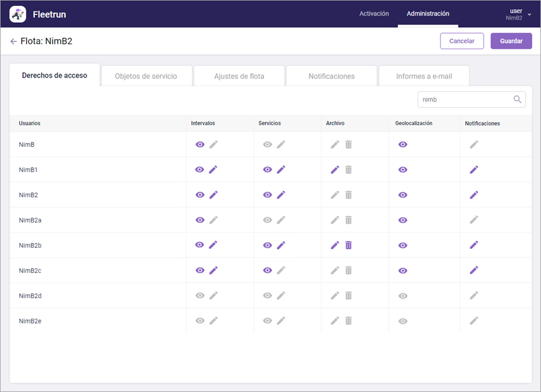Screen dimensions: 541x392
Task: Toggle NimB2a Servicios view eye
Action: point(267,220)
